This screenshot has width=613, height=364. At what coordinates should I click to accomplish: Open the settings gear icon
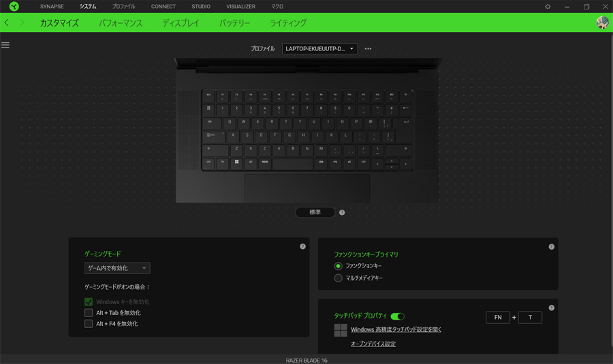coord(548,7)
